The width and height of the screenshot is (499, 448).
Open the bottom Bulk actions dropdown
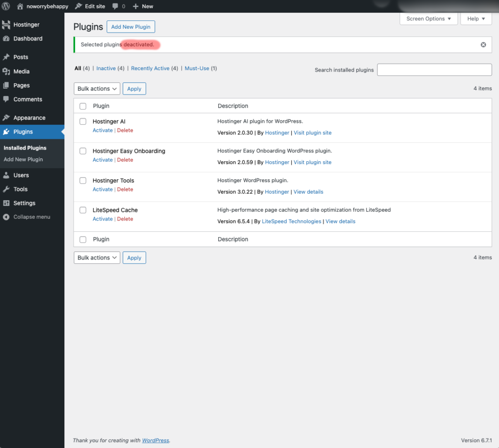click(x=97, y=258)
